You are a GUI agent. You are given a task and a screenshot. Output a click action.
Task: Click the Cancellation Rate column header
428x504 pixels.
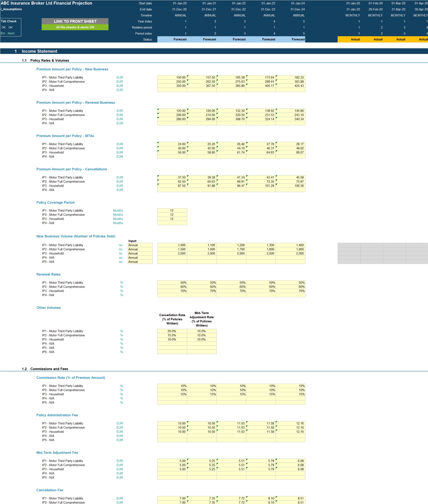click(172, 319)
